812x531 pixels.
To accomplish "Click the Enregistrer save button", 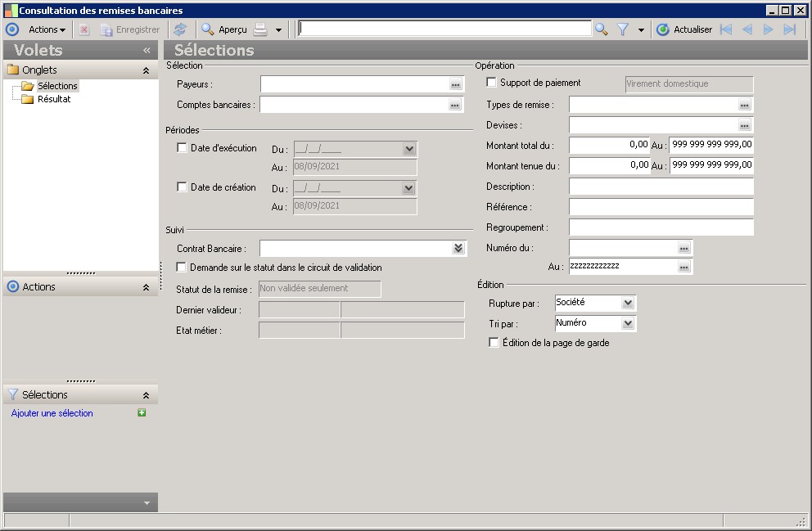I will (x=130, y=29).
